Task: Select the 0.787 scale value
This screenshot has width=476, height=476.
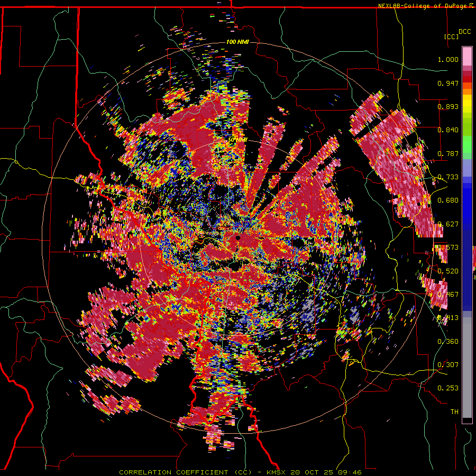Action: (448, 153)
